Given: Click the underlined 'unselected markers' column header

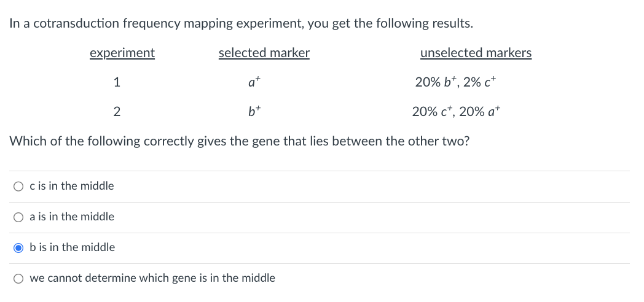Looking at the screenshot, I should tap(476, 53).
